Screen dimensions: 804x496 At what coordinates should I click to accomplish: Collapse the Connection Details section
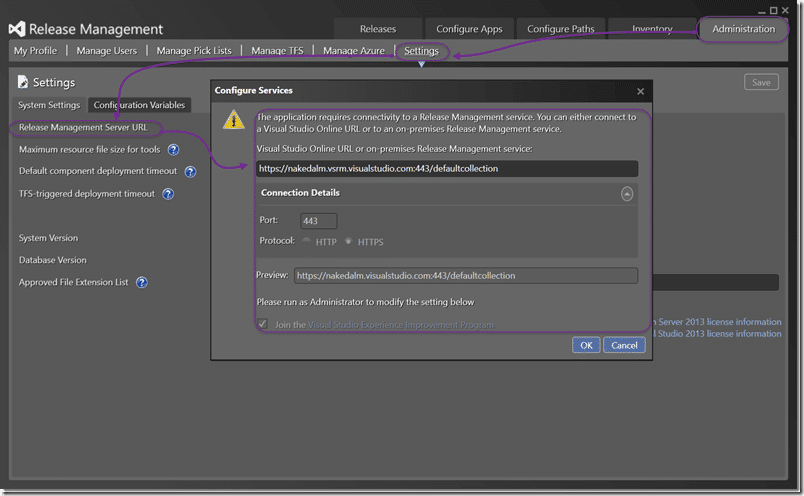click(627, 194)
